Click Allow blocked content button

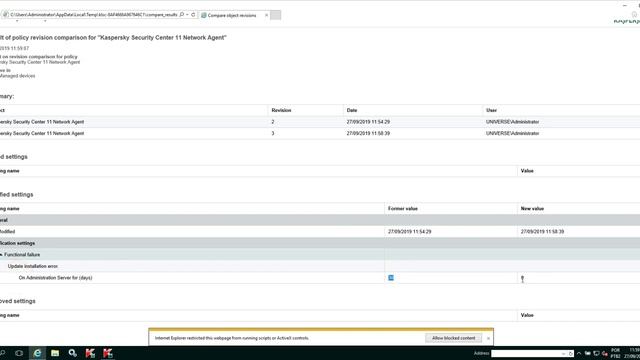[453, 338]
